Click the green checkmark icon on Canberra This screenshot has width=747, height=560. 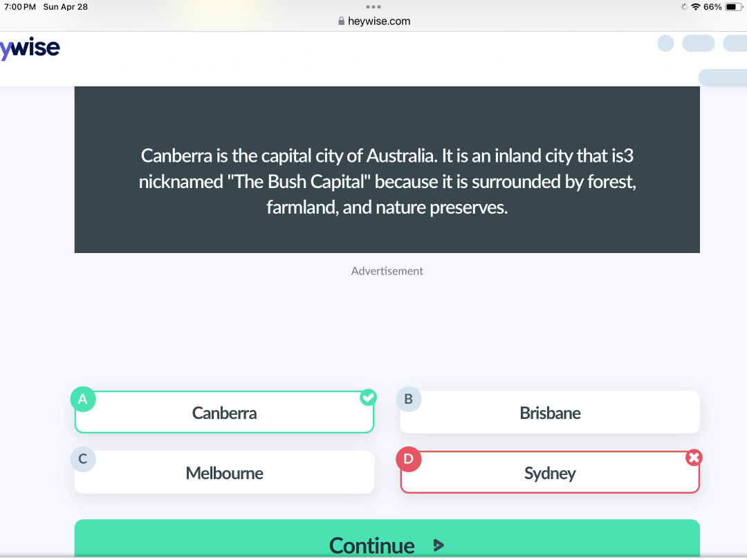coord(368,397)
